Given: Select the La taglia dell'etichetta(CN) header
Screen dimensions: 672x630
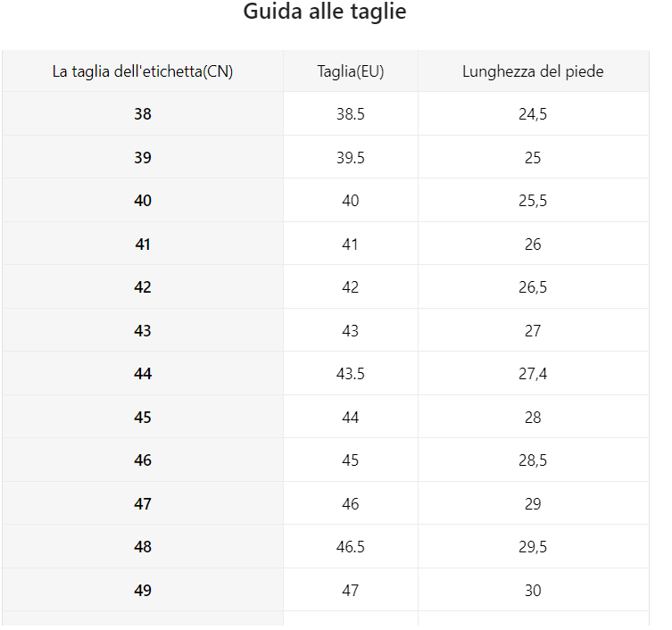Looking at the screenshot, I should coord(143,71).
